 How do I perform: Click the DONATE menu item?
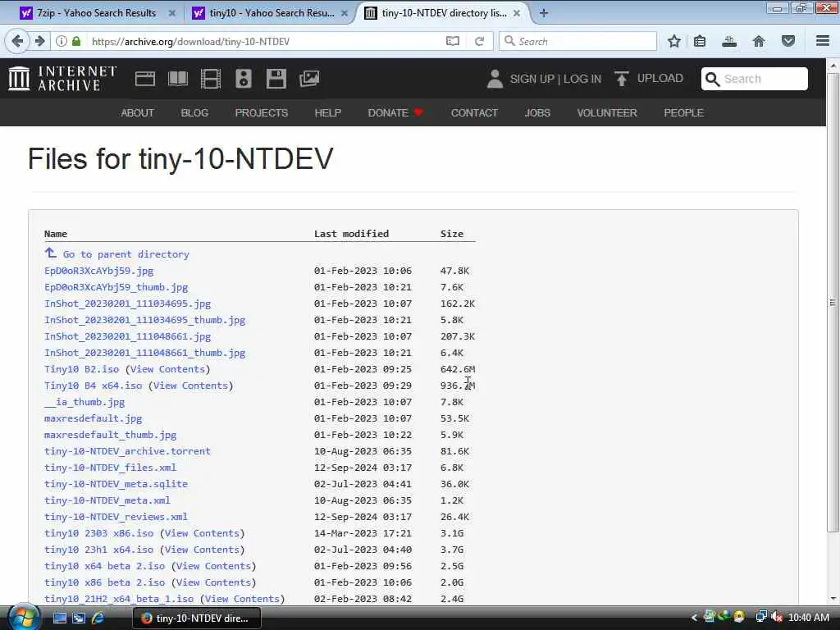click(x=395, y=112)
